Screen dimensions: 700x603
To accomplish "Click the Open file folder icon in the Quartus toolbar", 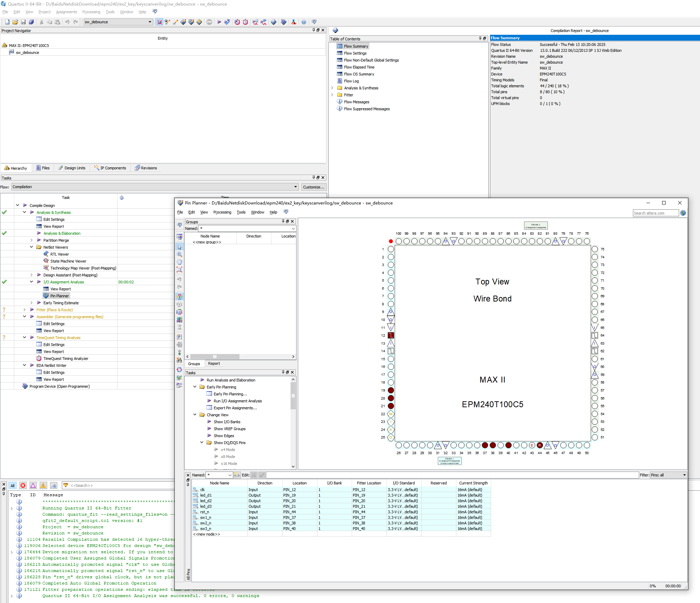I will click(x=15, y=22).
